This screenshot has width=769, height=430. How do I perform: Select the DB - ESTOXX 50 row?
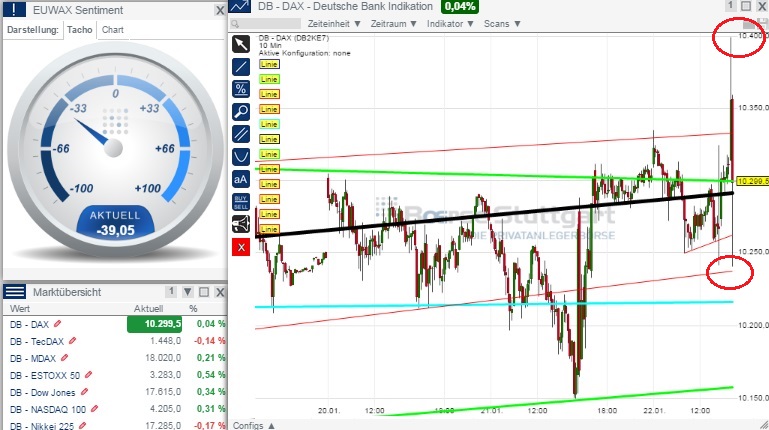(x=115, y=375)
